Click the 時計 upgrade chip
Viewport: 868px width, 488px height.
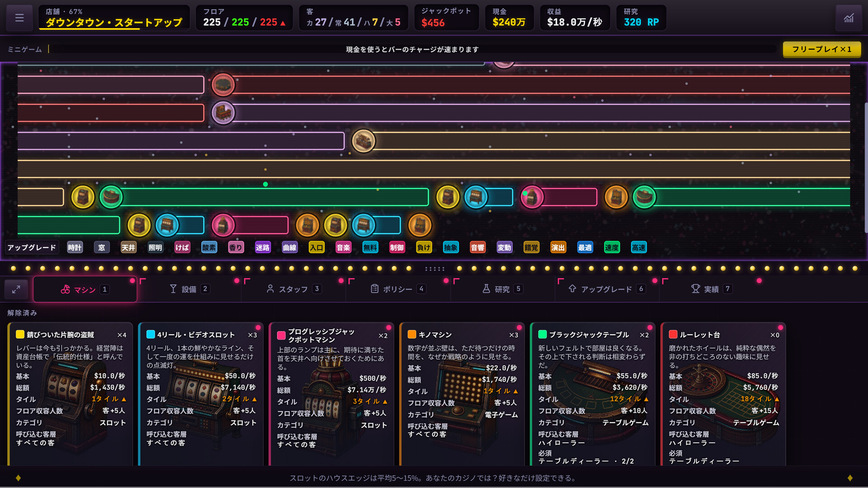coord(75,247)
